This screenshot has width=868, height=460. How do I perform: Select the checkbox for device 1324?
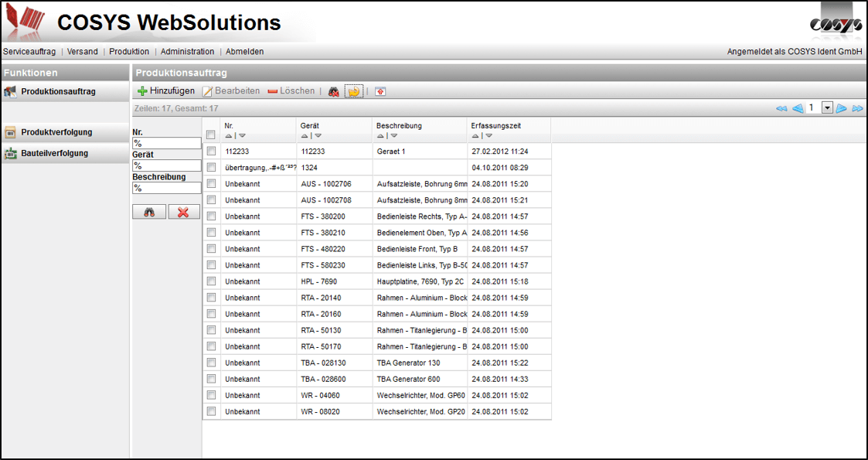211,167
